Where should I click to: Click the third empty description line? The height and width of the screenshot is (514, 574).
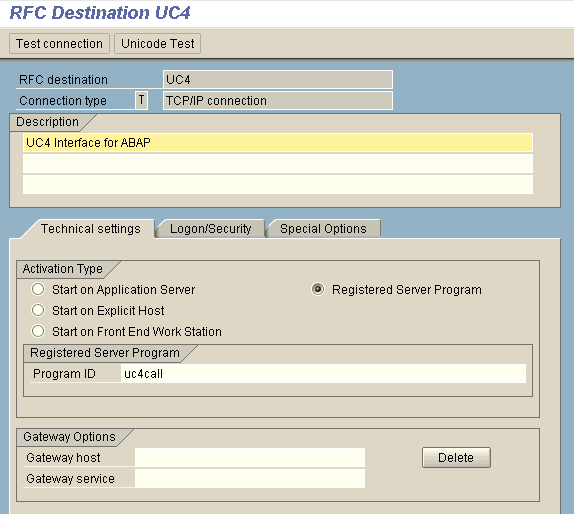pyautogui.click(x=278, y=185)
